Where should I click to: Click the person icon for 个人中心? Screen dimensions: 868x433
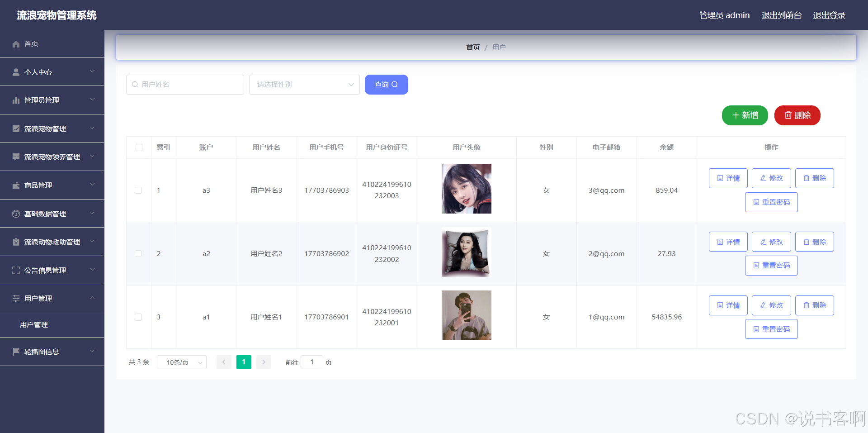[16, 72]
